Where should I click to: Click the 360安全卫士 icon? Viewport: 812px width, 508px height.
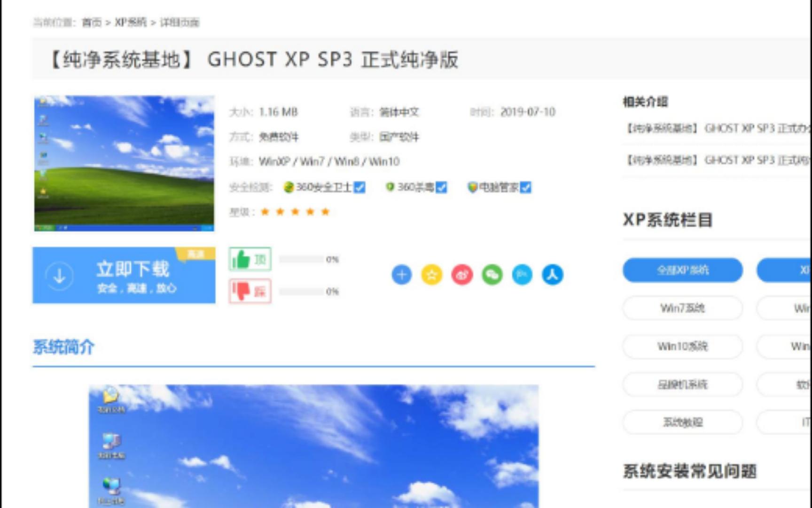point(289,187)
